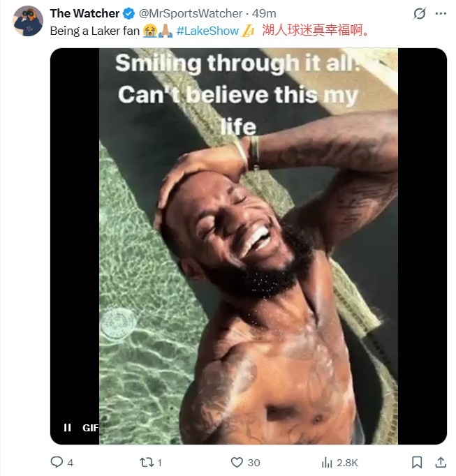Click The Watcher display name
456x476 pixels.
[84, 13]
